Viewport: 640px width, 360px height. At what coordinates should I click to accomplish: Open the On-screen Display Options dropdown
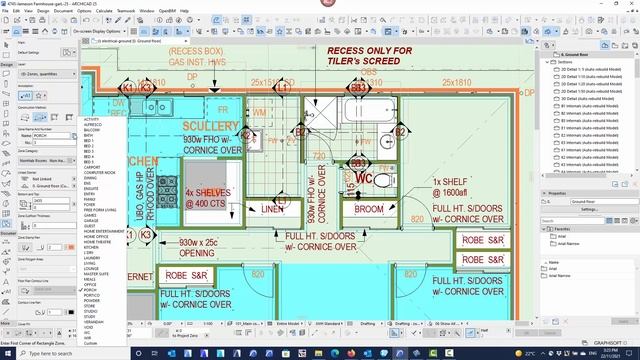[98, 31]
